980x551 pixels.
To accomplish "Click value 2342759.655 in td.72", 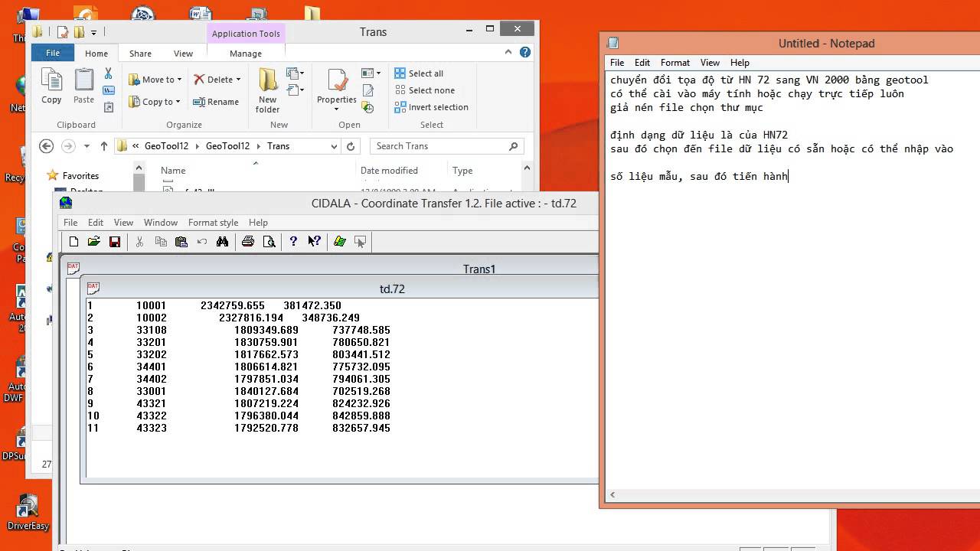I will (233, 305).
